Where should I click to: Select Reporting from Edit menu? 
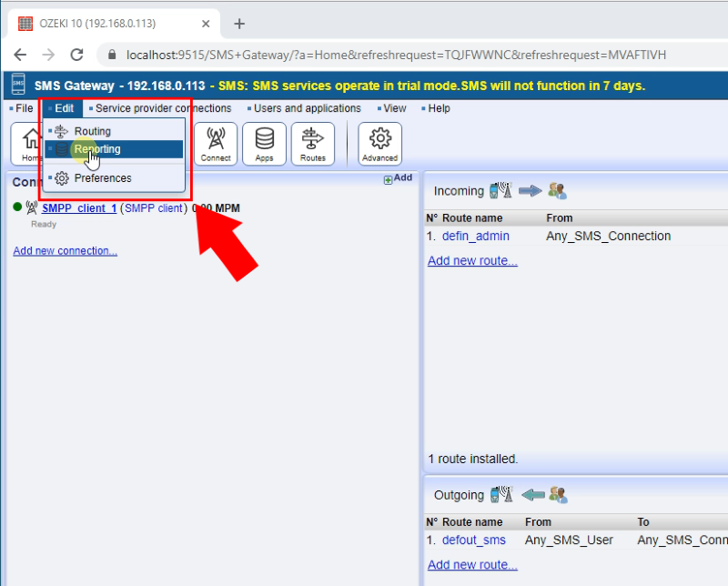point(115,149)
